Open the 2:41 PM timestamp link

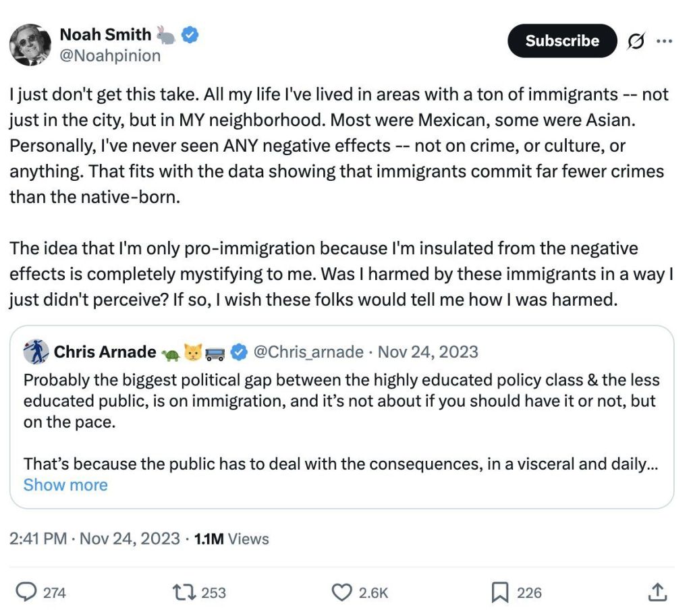pos(95,538)
